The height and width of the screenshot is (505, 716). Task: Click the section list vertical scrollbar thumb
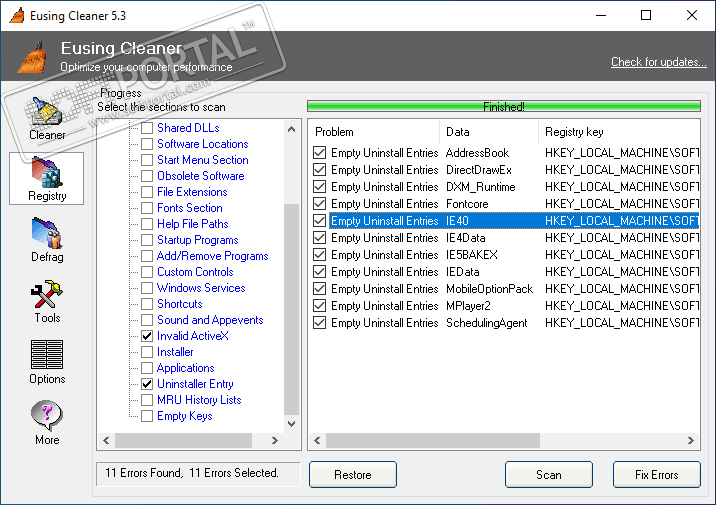pos(291,310)
